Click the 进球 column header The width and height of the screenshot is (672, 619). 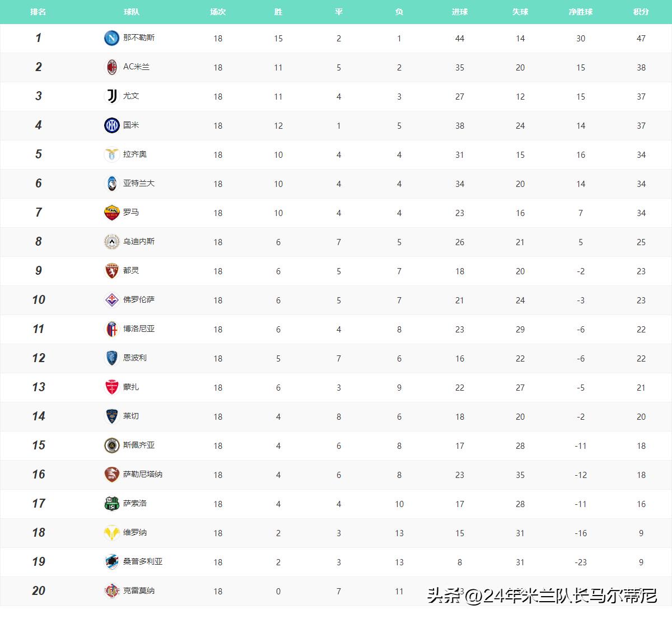click(459, 12)
